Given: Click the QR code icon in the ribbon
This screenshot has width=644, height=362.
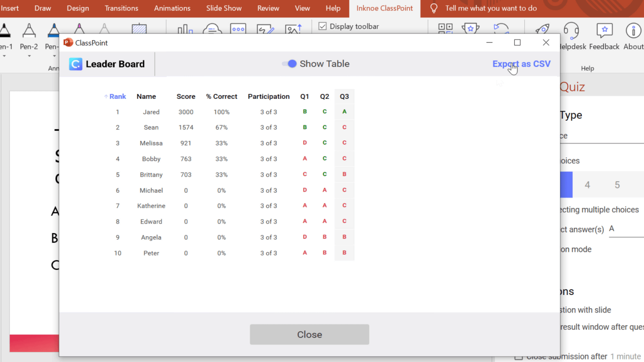Looking at the screenshot, I should coord(446,28).
